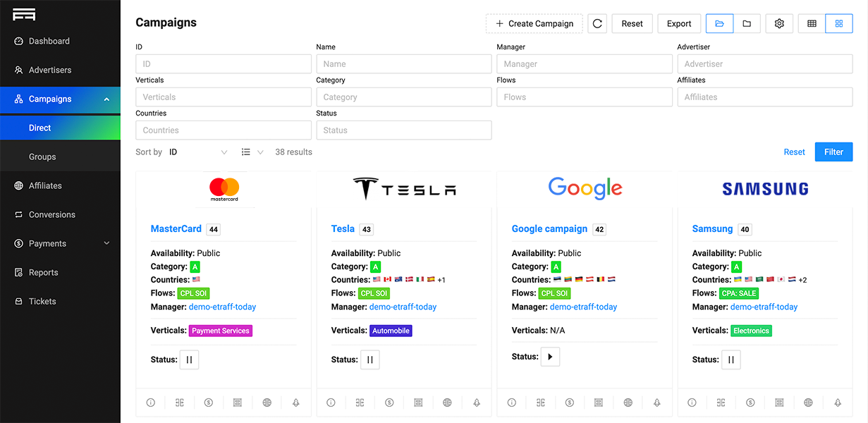The width and height of the screenshot is (868, 423).
Task: Switch to table view layout
Action: click(x=812, y=23)
